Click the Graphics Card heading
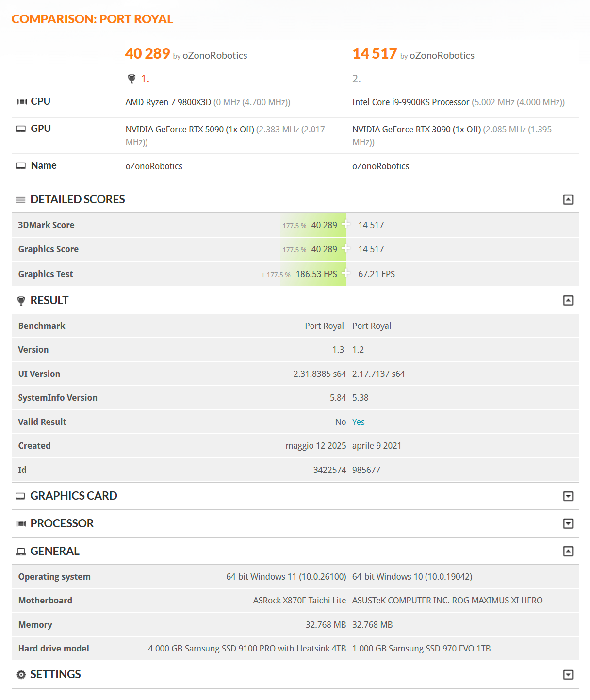The width and height of the screenshot is (590, 700). 74,496
